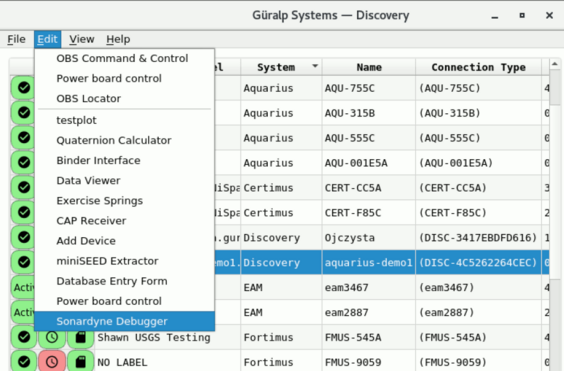Click the Shawn USGS Testing label
Image resolution: width=564 pixels, height=371 pixels.
154,337
